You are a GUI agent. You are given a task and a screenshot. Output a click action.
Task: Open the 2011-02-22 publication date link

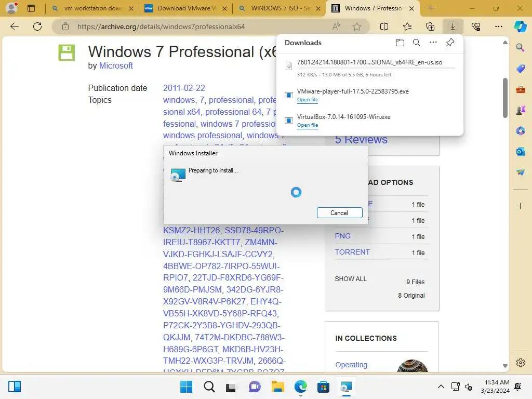[x=184, y=88]
